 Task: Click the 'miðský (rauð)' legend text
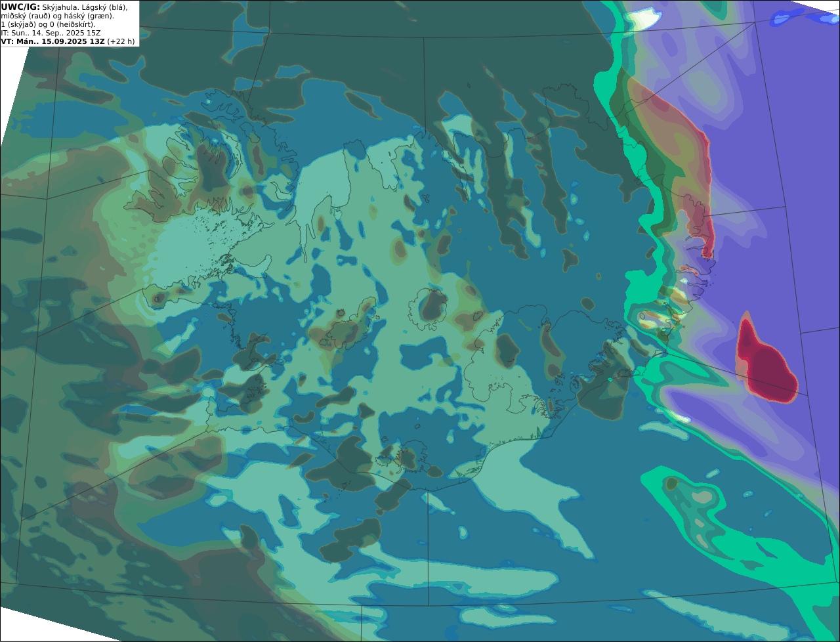point(25,16)
